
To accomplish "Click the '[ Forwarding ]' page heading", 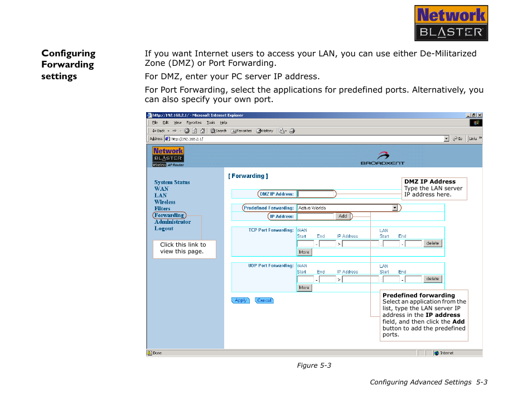I will coord(248,176).
